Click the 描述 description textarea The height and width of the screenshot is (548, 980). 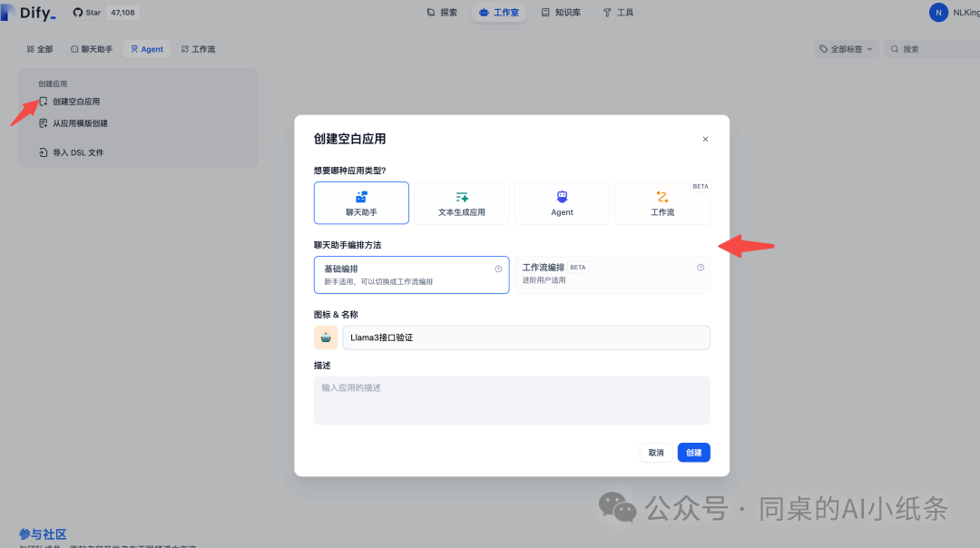pyautogui.click(x=512, y=400)
